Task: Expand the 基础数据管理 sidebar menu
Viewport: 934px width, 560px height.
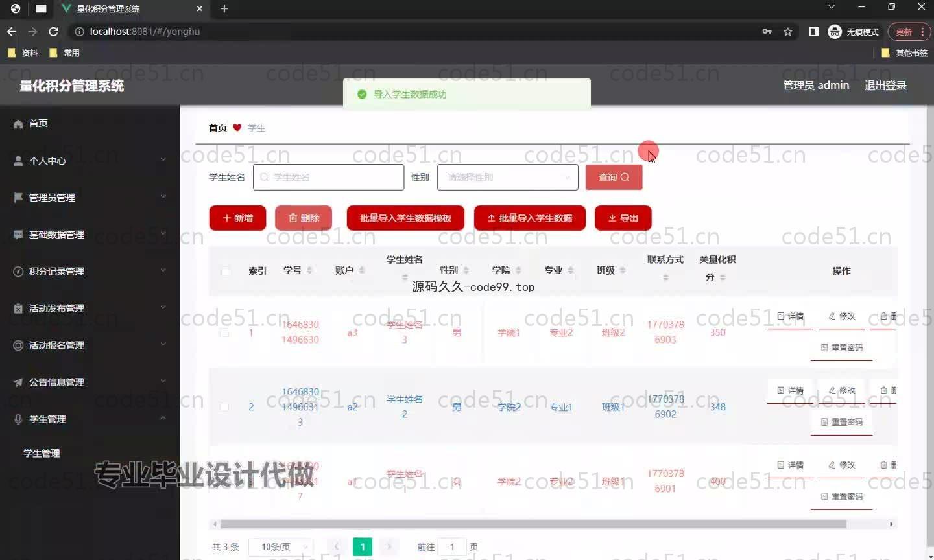Action: pos(90,234)
